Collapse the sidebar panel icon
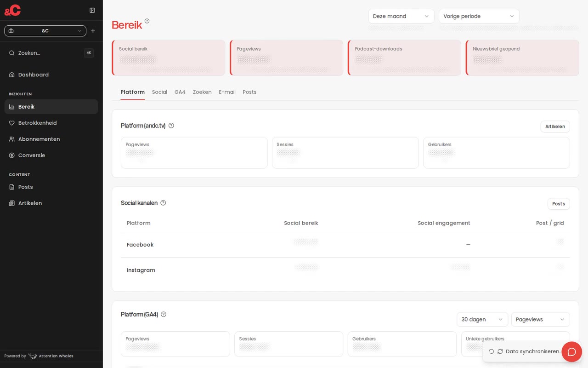This screenshot has height=368, width=588. 92,10
